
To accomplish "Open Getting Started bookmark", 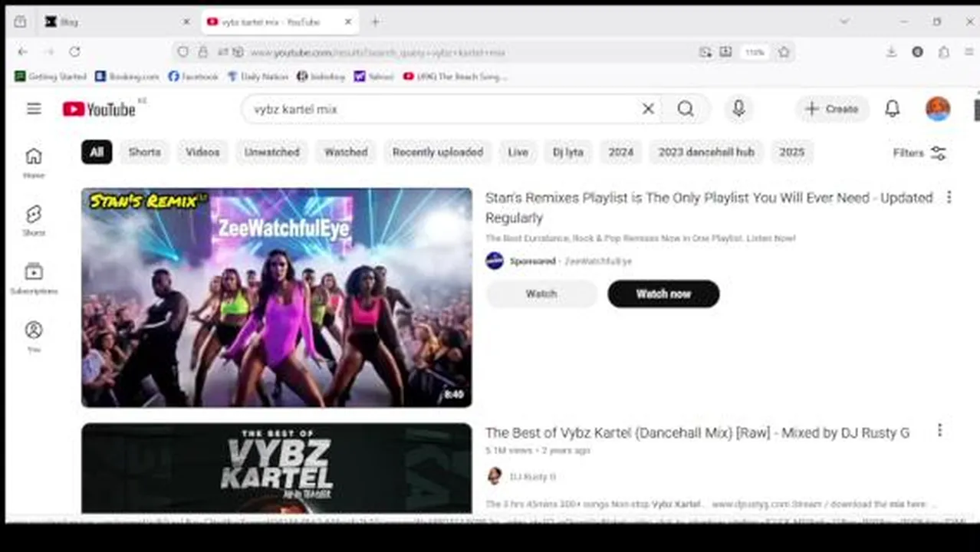I will 51,77.
